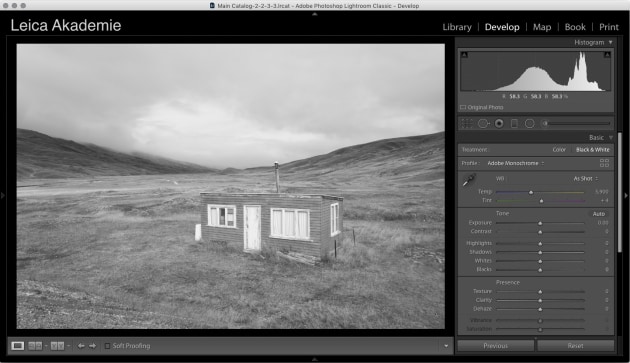Switch to the Book module

(575, 27)
